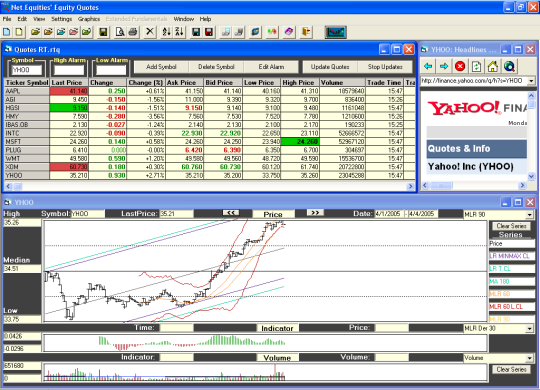The height and width of the screenshot is (390, 540).
Task: Click Clear Series beside the volume chart
Action: 511,369
